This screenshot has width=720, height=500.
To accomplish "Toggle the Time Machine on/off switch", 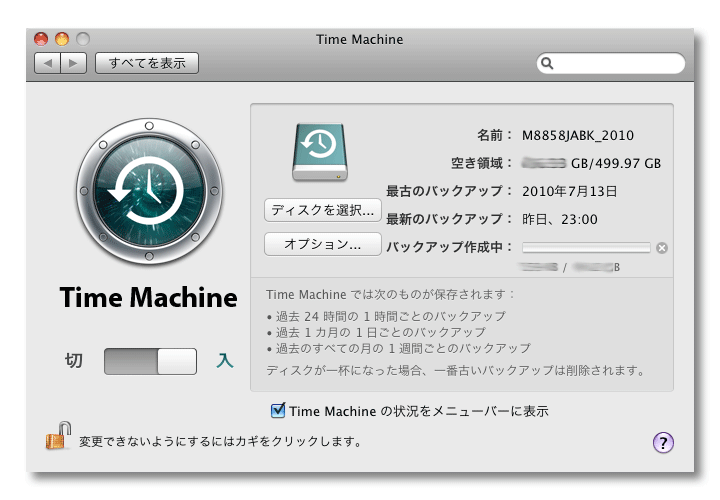I will (151, 361).
